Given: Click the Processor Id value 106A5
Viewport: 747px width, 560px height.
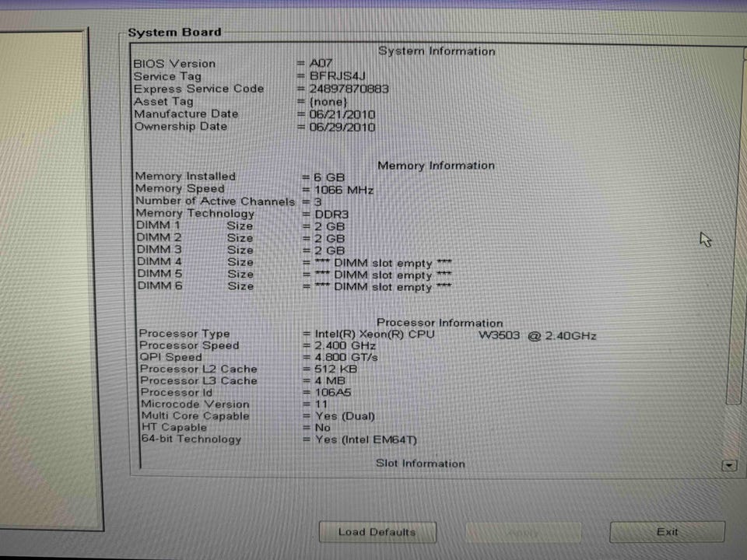Looking at the screenshot, I should pyautogui.click(x=333, y=393).
